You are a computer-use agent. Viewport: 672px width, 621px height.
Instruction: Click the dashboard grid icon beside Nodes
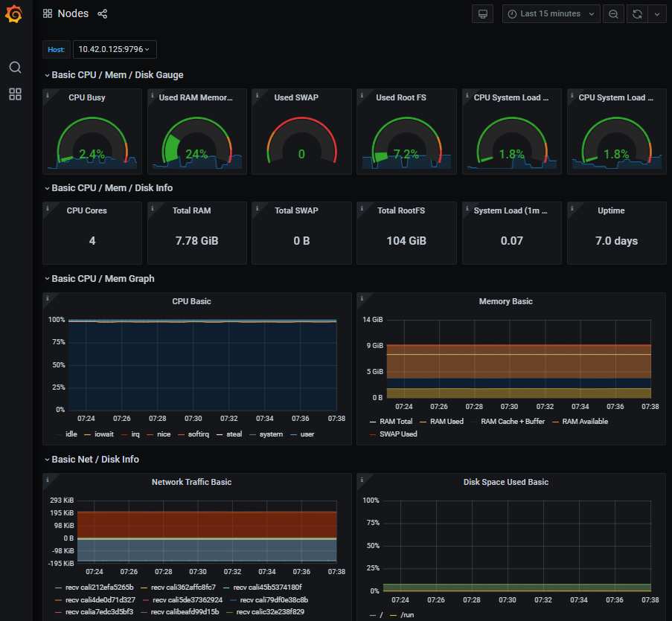click(x=48, y=13)
